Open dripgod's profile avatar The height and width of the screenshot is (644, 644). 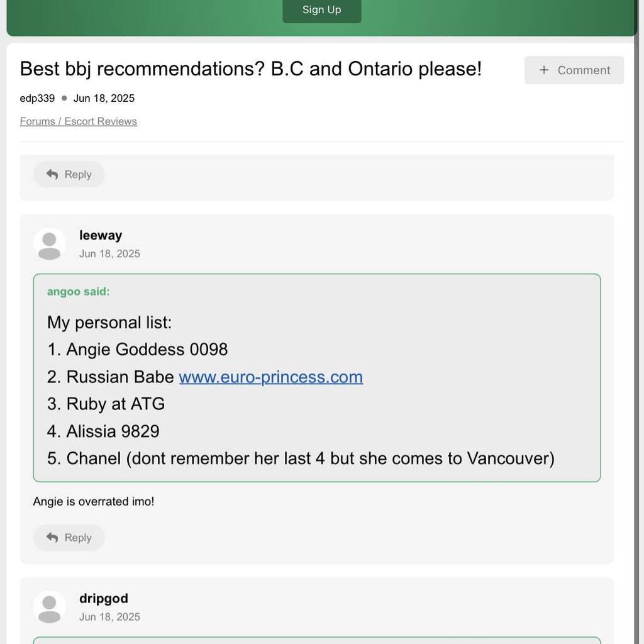pos(49,607)
